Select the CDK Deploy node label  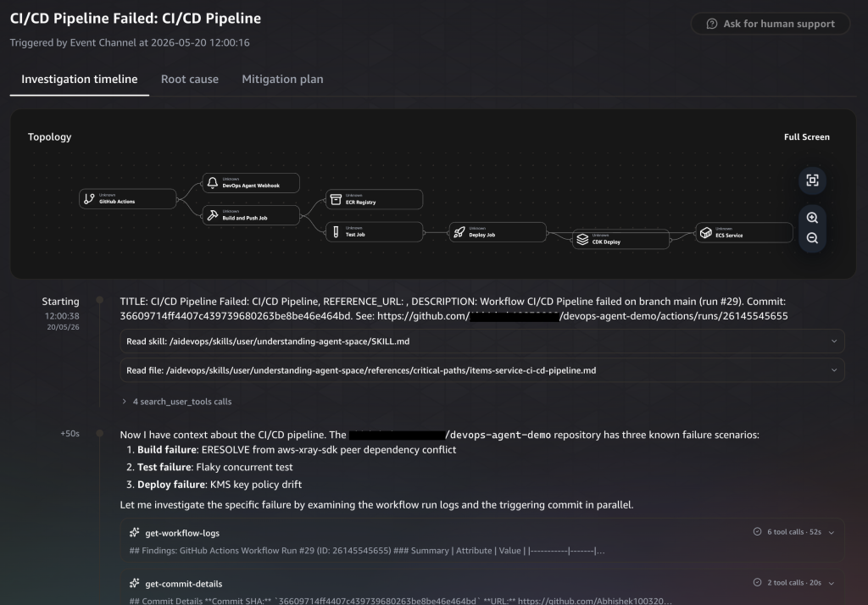click(606, 241)
